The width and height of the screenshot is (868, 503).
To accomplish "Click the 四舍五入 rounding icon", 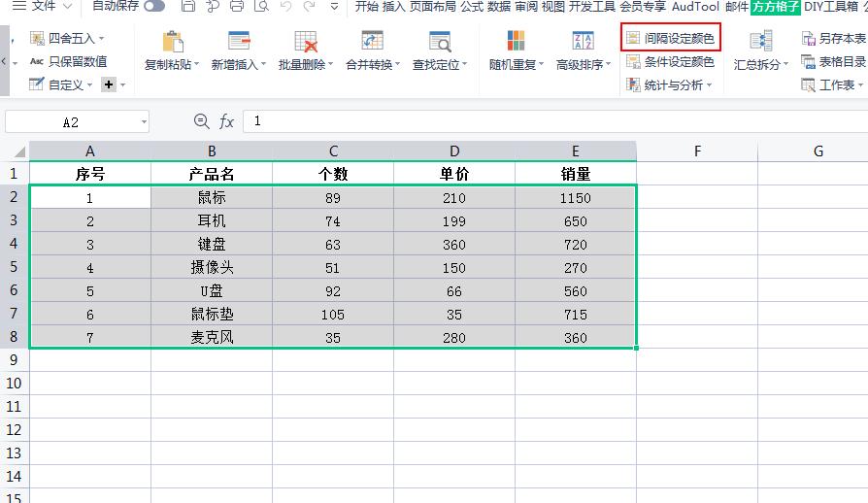I will pos(37,38).
